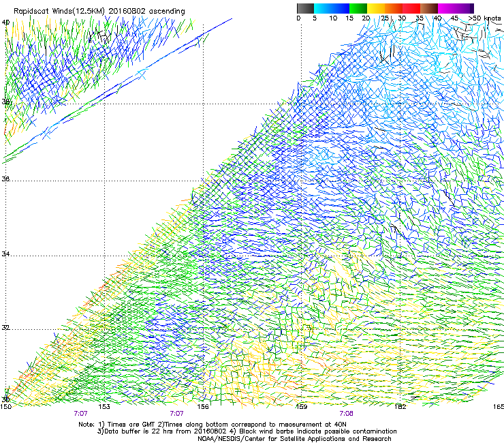Viewport: 504px width, 443px height.
Task: Click the latitude axis label '38'
Action: coord(5,102)
